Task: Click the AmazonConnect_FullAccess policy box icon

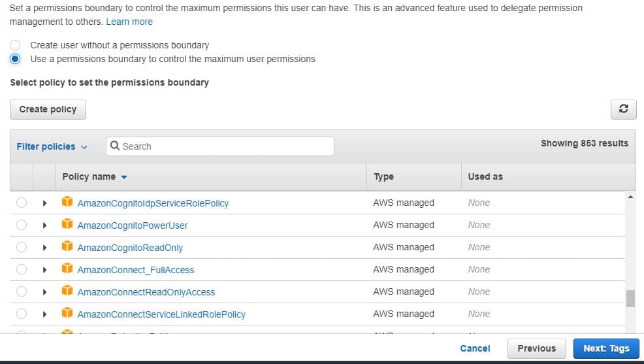Action: coord(67,269)
